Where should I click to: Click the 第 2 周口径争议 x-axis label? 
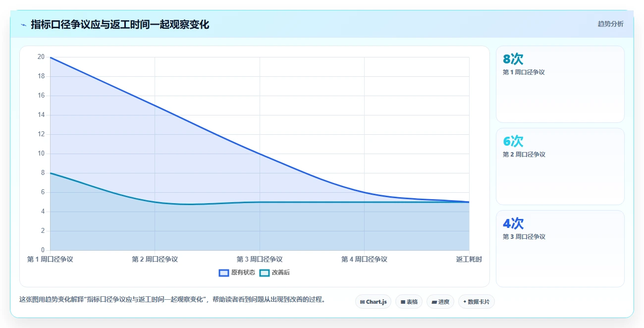[155, 259]
